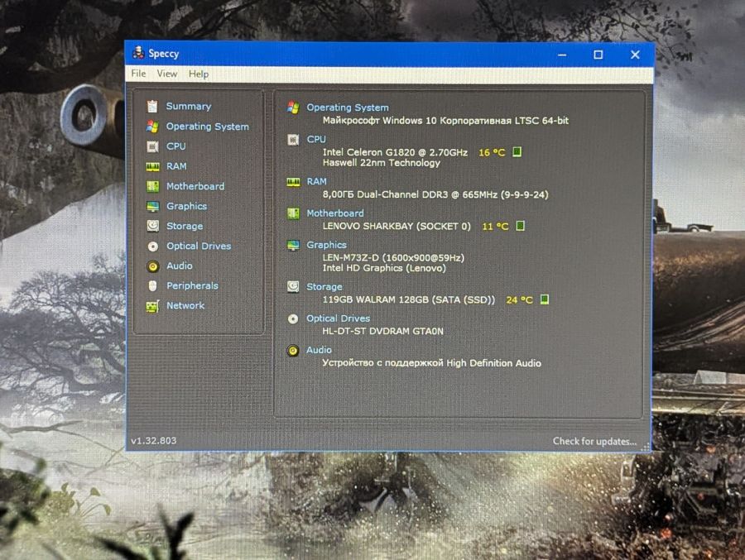Viewport: 745px width, 560px height.
Task: Click the CPU heading link in summary pane
Action: [x=316, y=139]
